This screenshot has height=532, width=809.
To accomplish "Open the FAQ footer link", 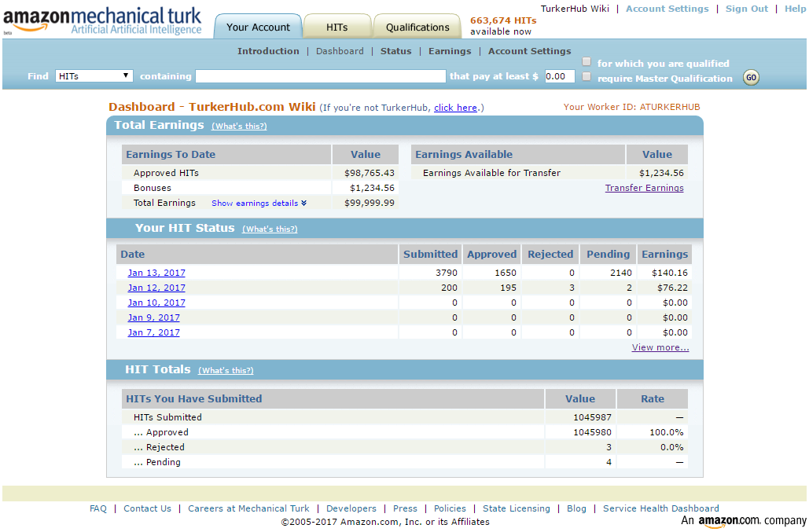I will click(98, 508).
